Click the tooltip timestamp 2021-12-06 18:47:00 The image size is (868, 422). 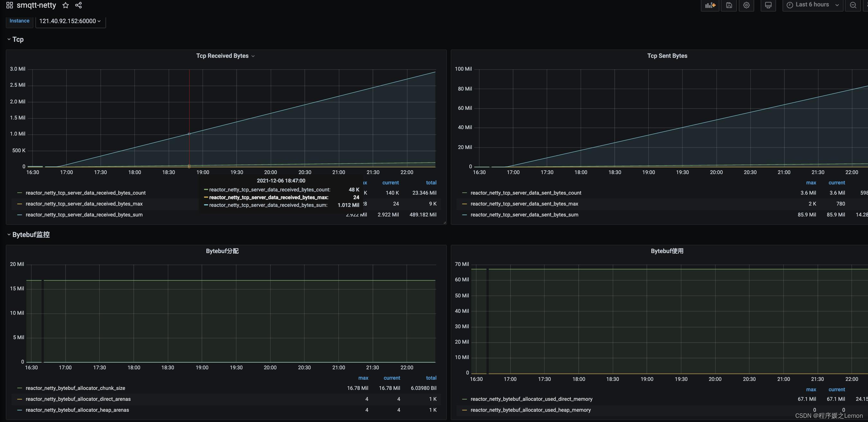281,181
